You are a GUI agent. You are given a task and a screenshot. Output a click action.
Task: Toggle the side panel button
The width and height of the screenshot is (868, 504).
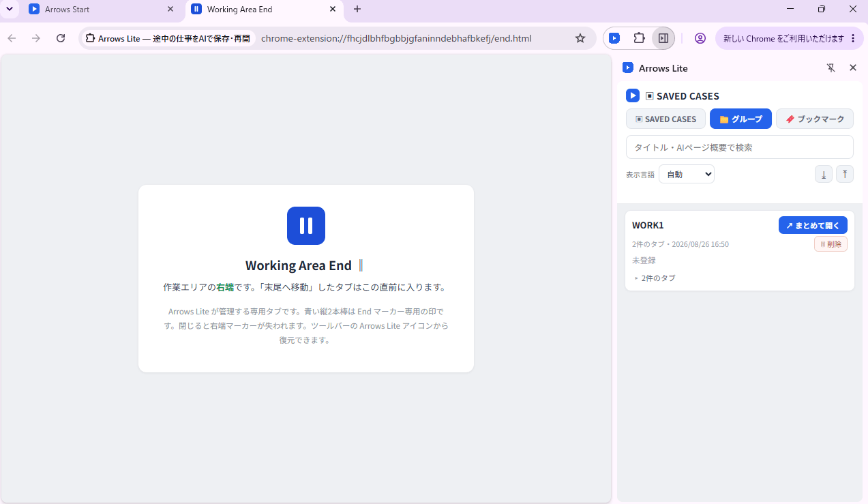click(x=663, y=38)
